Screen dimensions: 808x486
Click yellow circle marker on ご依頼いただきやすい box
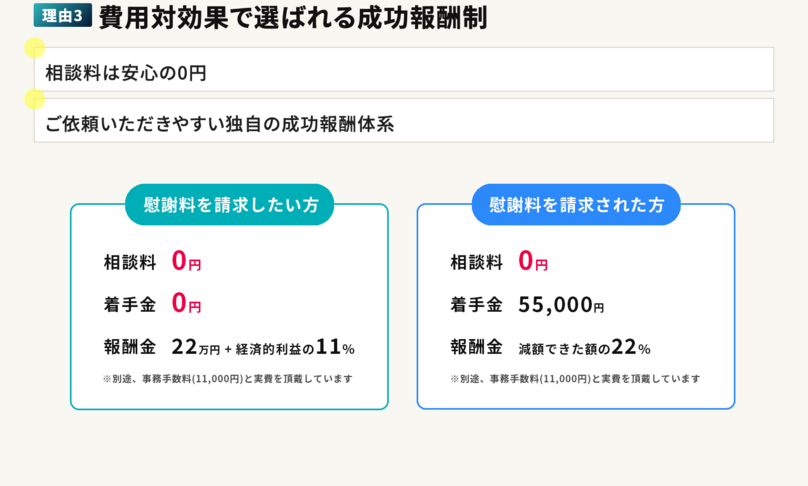pyautogui.click(x=34, y=98)
